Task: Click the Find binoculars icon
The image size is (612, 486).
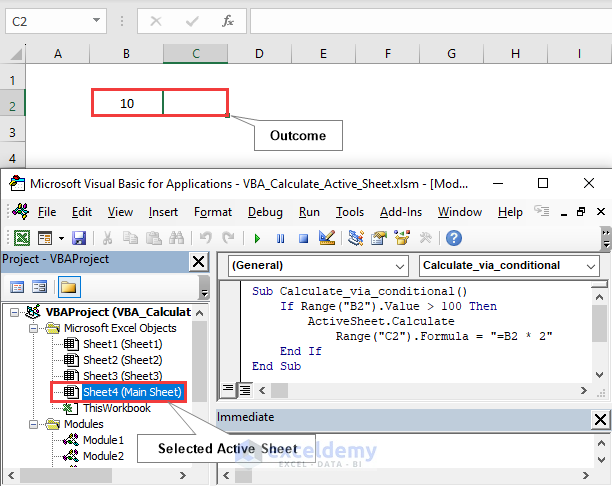Action: point(176,238)
